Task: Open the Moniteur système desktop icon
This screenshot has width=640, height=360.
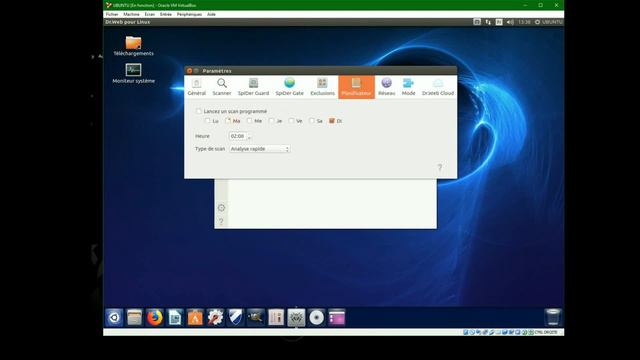Action: coord(133,73)
